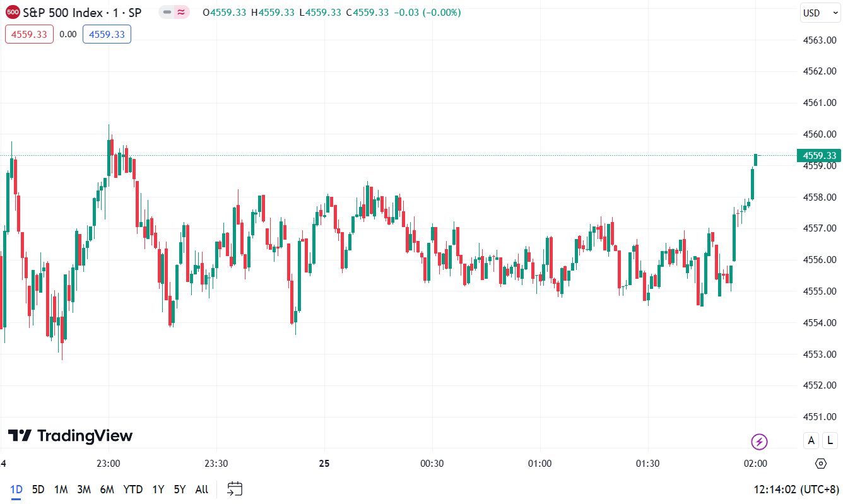Open the TradingView logo menu
The width and height of the screenshot is (843, 504).
tap(69, 435)
